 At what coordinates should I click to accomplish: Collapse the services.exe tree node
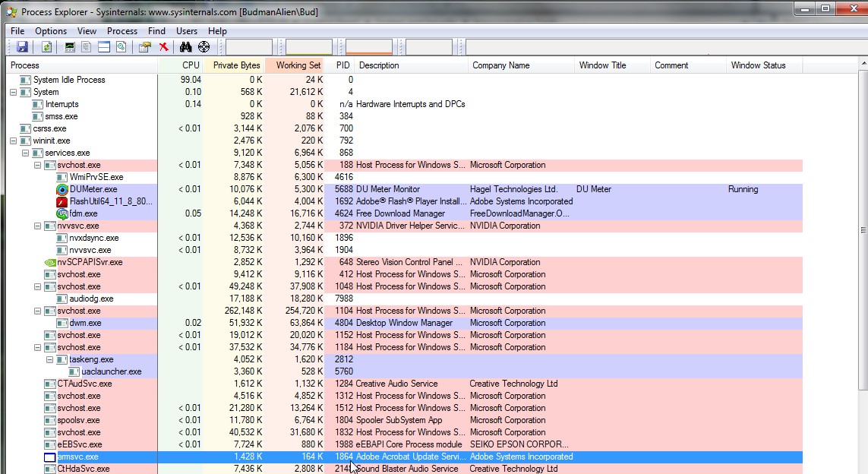tap(26, 153)
